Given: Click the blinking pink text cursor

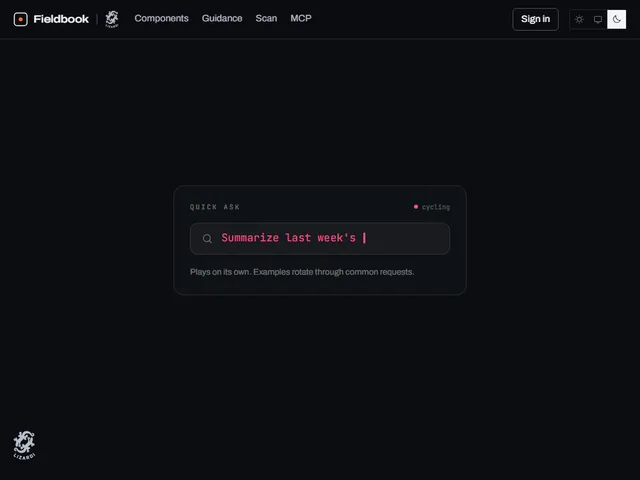Looking at the screenshot, I should click(364, 238).
